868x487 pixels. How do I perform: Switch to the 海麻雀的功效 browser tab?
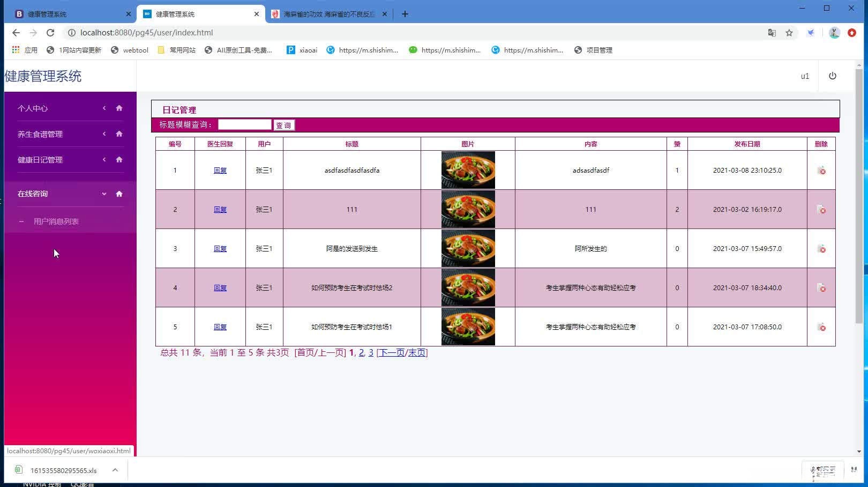click(327, 14)
